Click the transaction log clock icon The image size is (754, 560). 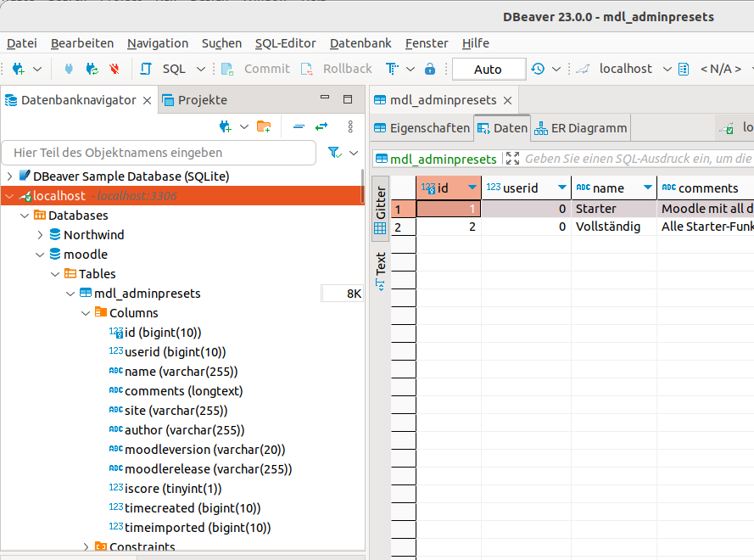click(x=538, y=69)
